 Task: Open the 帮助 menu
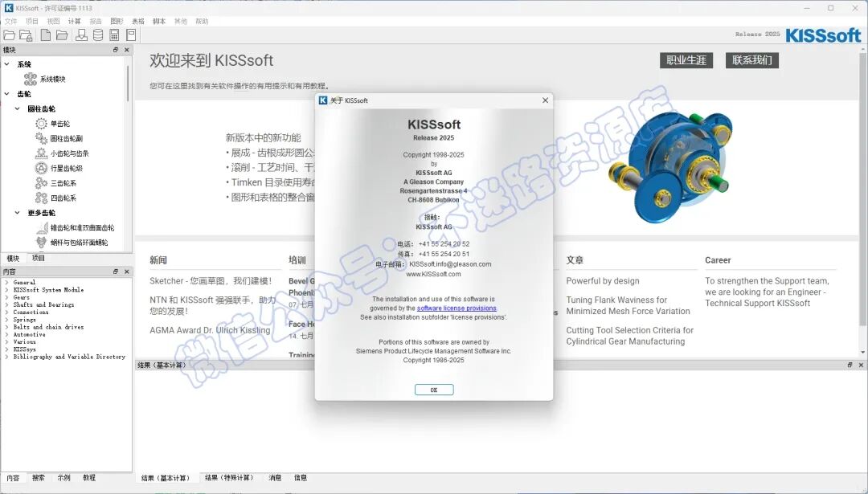pyautogui.click(x=202, y=21)
